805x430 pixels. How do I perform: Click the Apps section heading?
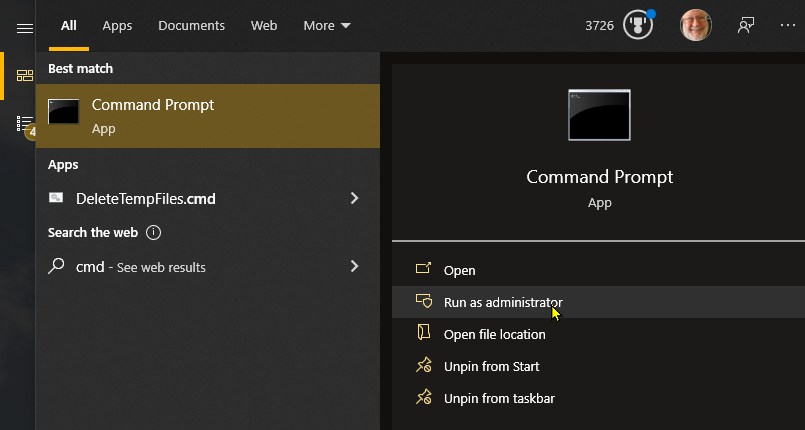(x=63, y=165)
